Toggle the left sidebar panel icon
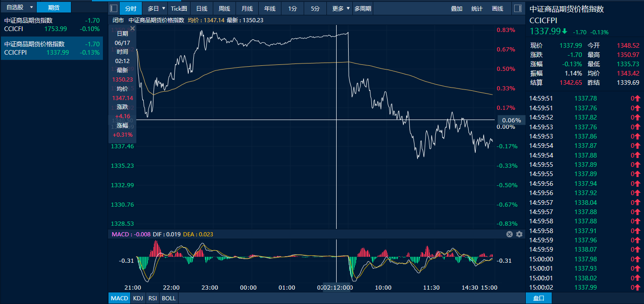 click(114, 8)
